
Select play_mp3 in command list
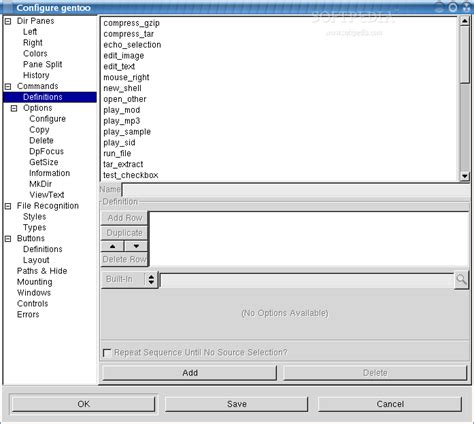coord(122,121)
